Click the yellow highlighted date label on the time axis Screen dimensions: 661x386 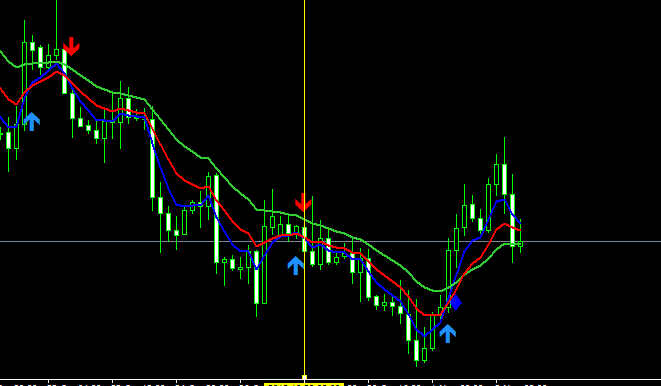pos(304,385)
